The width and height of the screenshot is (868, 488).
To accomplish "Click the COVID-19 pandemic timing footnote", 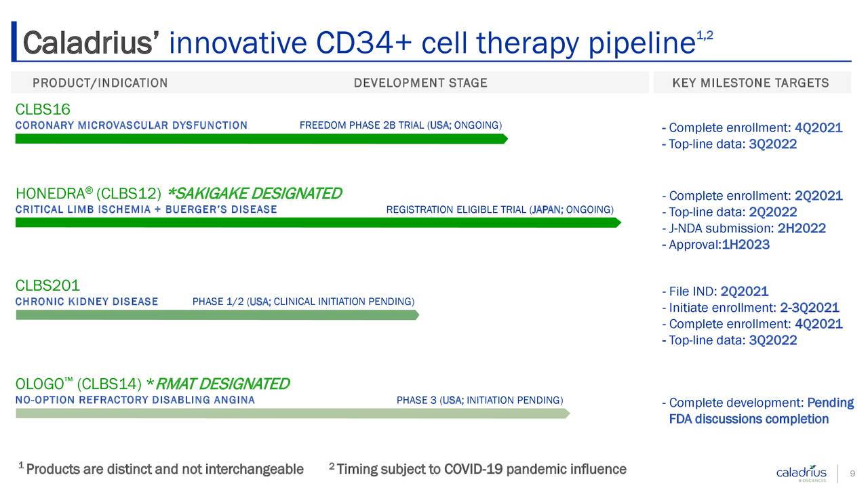I will (x=477, y=468).
